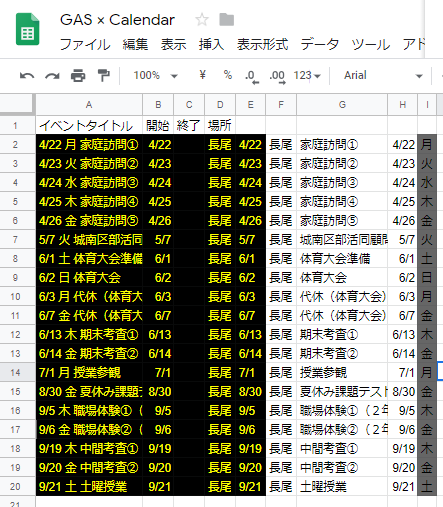Select the 終了 header cell
This screenshot has height=507, width=443.
(189, 126)
